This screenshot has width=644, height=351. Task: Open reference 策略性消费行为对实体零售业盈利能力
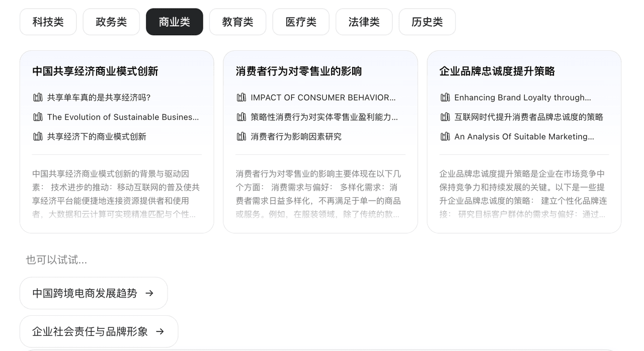[x=324, y=117]
